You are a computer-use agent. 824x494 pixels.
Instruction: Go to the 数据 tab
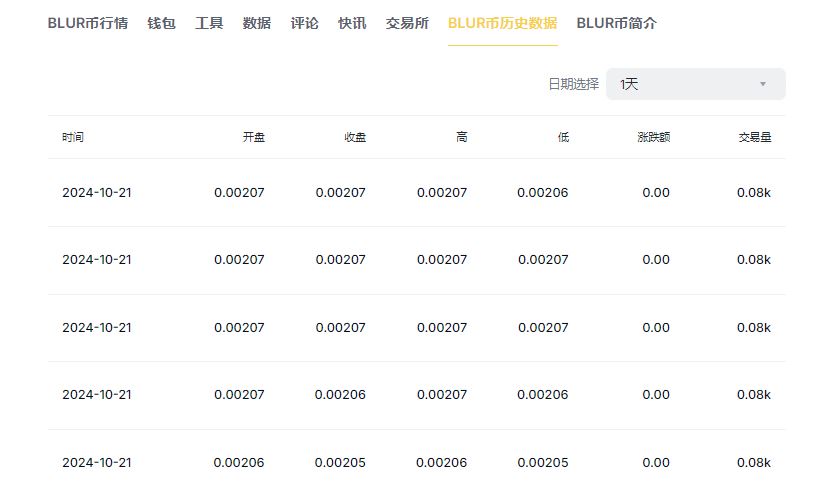pyautogui.click(x=256, y=23)
